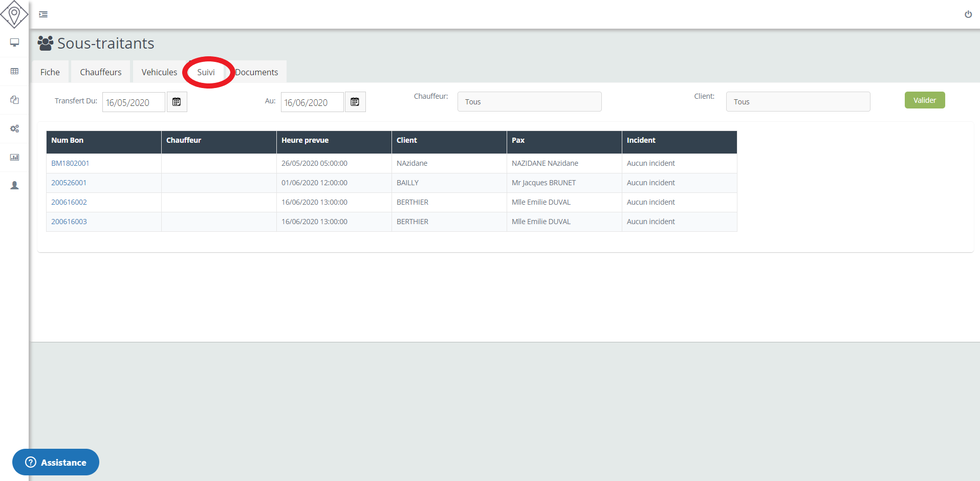The width and height of the screenshot is (980, 481).
Task: Open the monitor dashboard sidebar icon
Action: [x=14, y=42]
